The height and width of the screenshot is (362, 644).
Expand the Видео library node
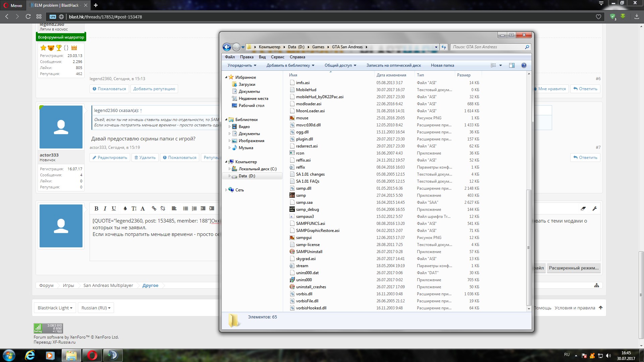[229, 127]
